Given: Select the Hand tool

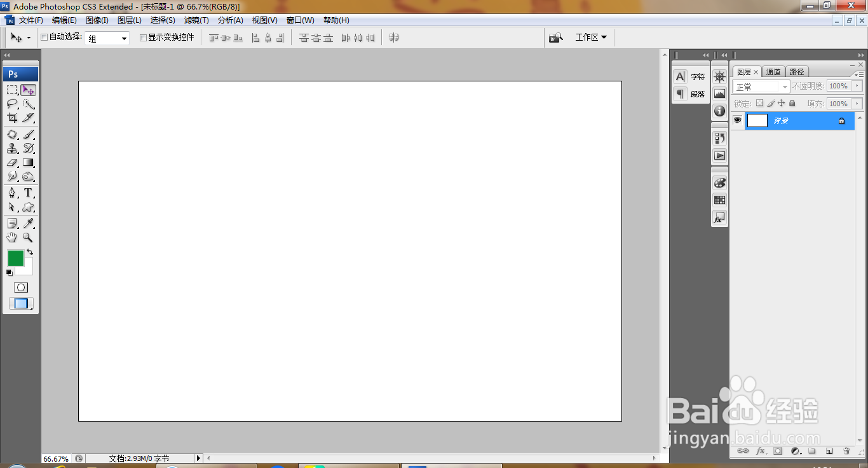Looking at the screenshot, I should coord(12,237).
